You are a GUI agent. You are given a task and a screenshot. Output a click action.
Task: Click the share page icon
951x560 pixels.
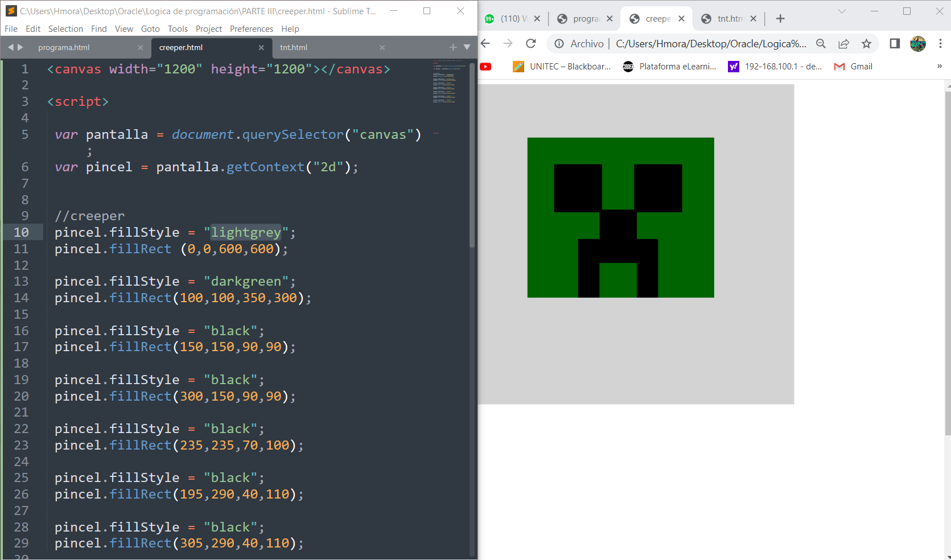pos(843,44)
